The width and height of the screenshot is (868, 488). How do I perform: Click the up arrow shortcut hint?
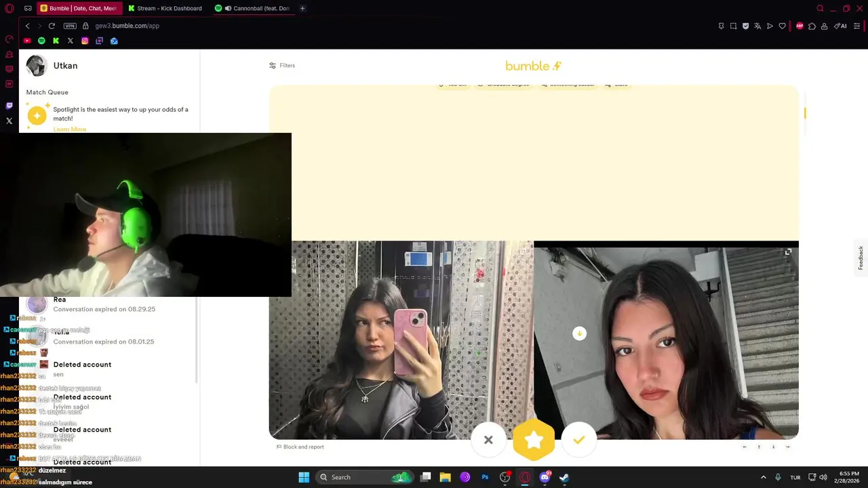click(x=759, y=447)
